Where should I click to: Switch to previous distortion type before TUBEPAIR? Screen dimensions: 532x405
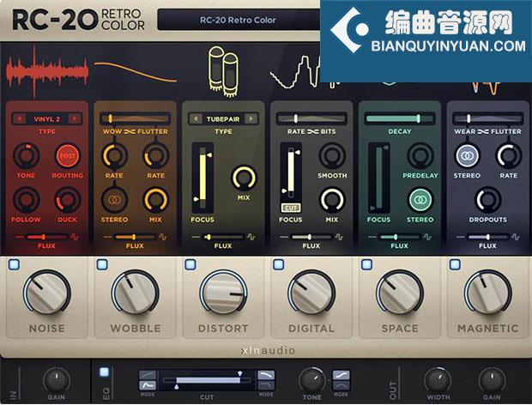pyautogui.click(x=196, y=118)
